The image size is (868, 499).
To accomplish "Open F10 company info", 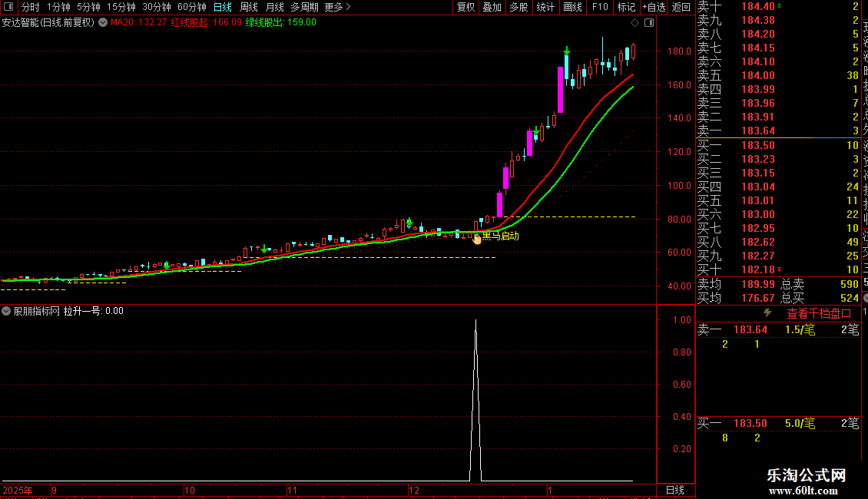I will click(x=599, y=7).
